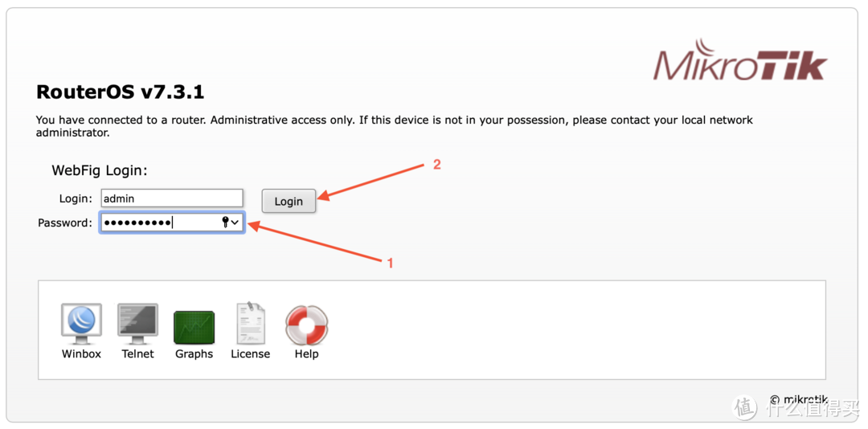868x429 pixels.
Task: Click the WebFig Login heading text
Action: point(100,170)
